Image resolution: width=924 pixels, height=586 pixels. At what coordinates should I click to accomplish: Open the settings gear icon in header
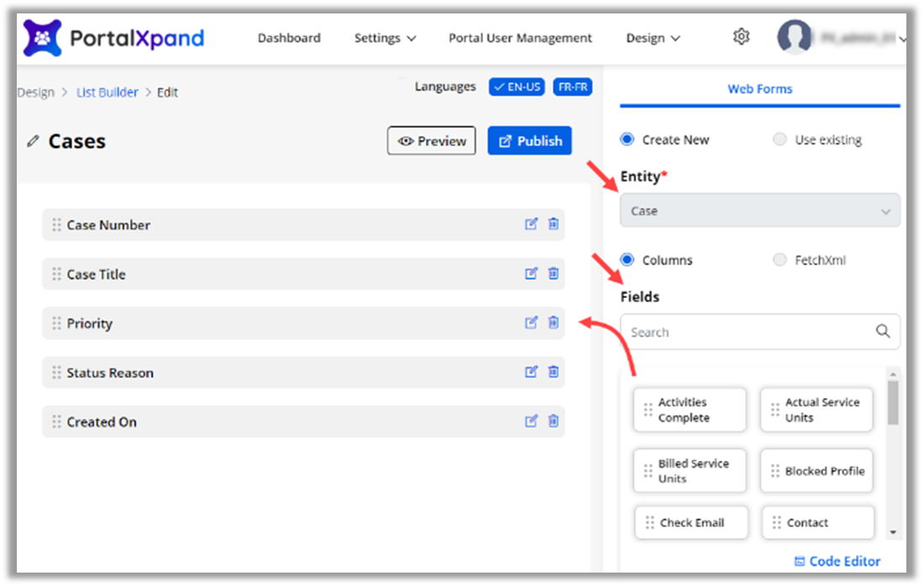tap(741, 37)
